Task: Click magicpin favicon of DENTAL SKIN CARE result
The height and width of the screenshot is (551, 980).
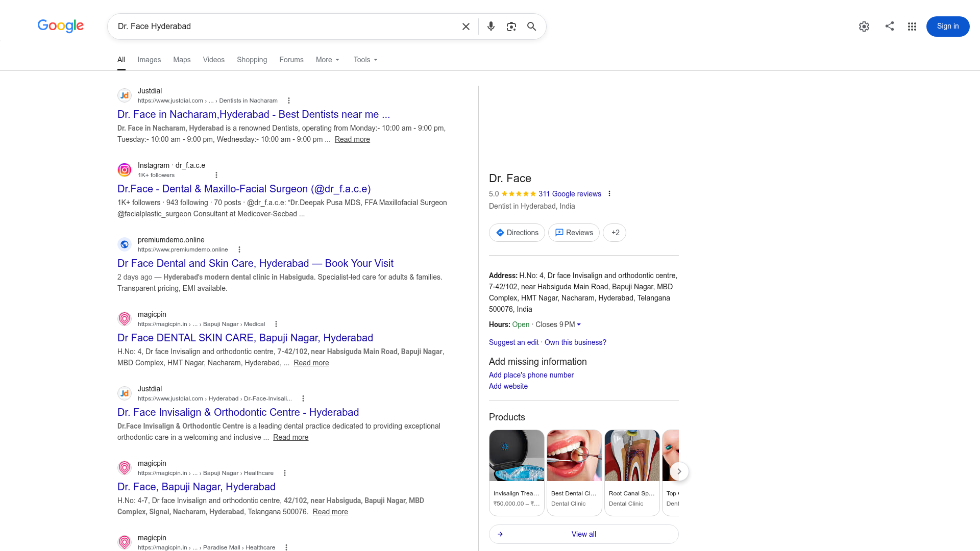Action: pyautogui.click(x=125, y=319)
